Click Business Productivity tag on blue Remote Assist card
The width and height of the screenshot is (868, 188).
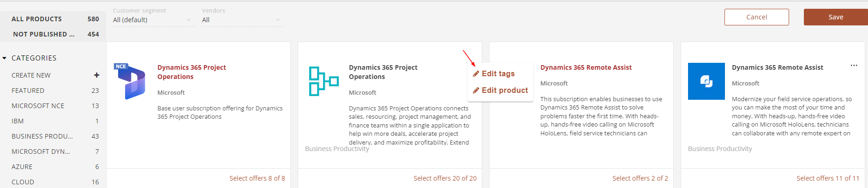(720, 149)
